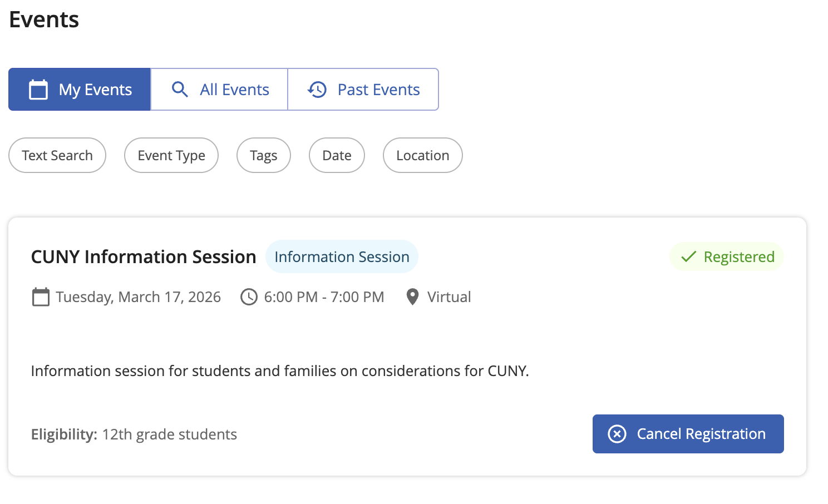Click the circled X icon on Cancel Registration
828x504 pixels.
(x=617, y=434)
